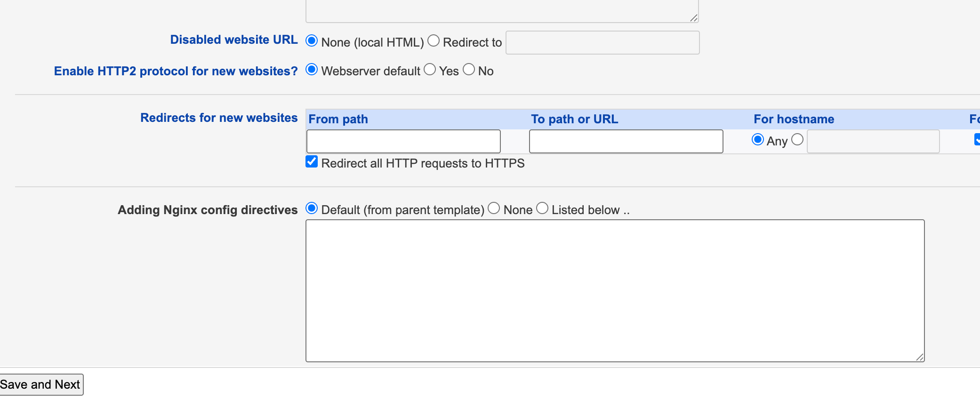The image size is (980, 399).
Task: Select Webserver default for HTTP2 protocol
Action: pos(312,70)
